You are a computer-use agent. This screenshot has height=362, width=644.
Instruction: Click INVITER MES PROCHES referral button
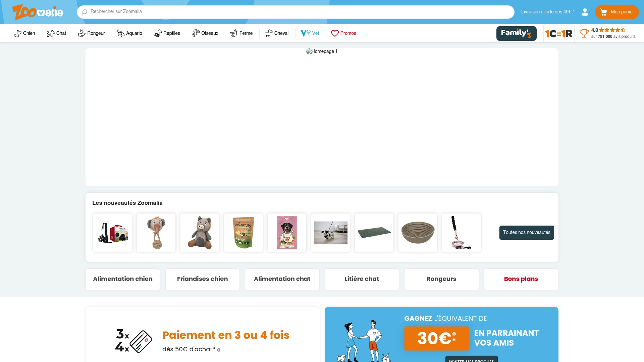coord(471,360)
